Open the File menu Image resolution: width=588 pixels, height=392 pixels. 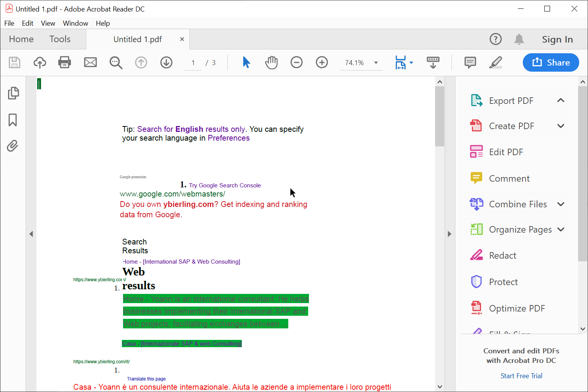[9, 23]
